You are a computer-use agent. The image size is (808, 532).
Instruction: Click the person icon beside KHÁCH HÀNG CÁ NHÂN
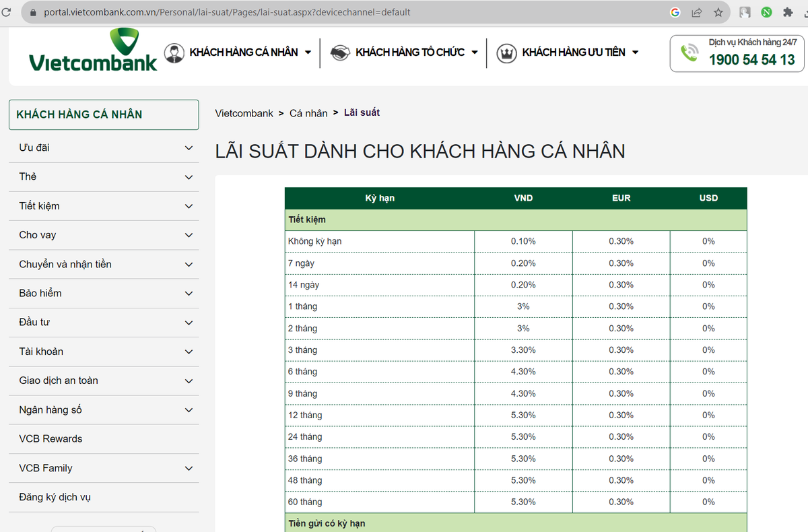point(174,52)
